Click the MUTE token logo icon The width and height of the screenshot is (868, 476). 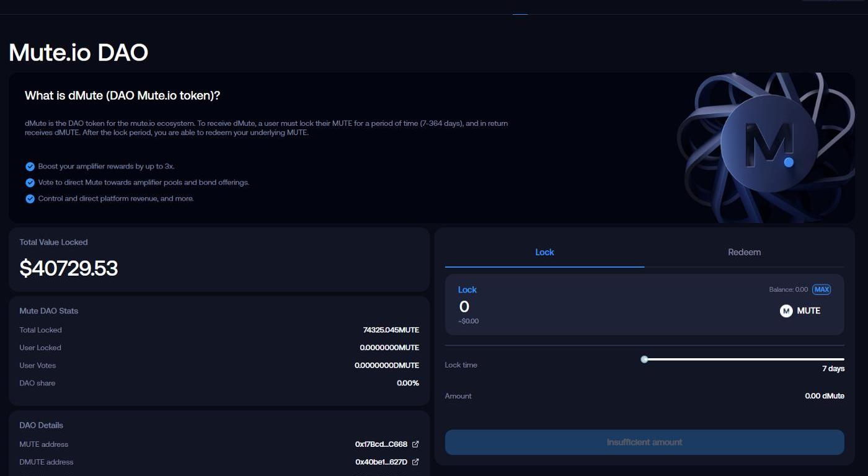coord(786,311)
